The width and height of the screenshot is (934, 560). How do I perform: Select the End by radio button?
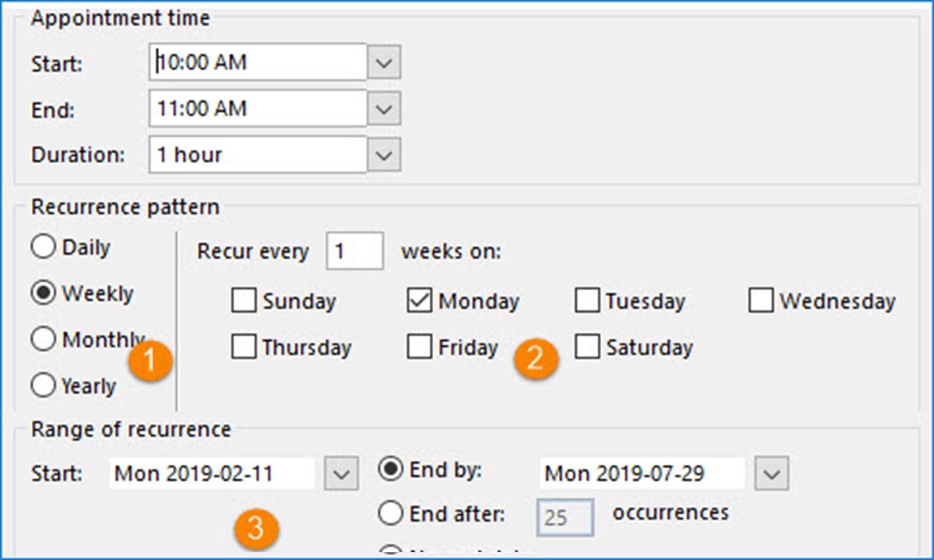click(x=390, y=470)
